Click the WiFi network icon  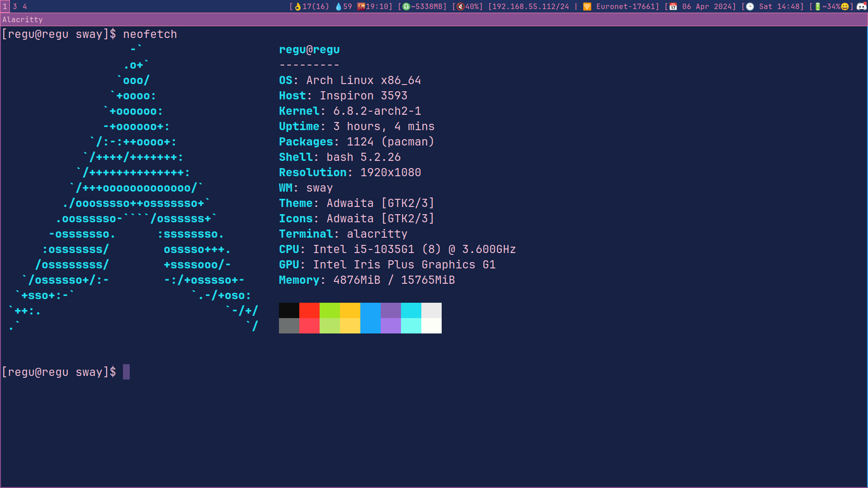(587, 6)
